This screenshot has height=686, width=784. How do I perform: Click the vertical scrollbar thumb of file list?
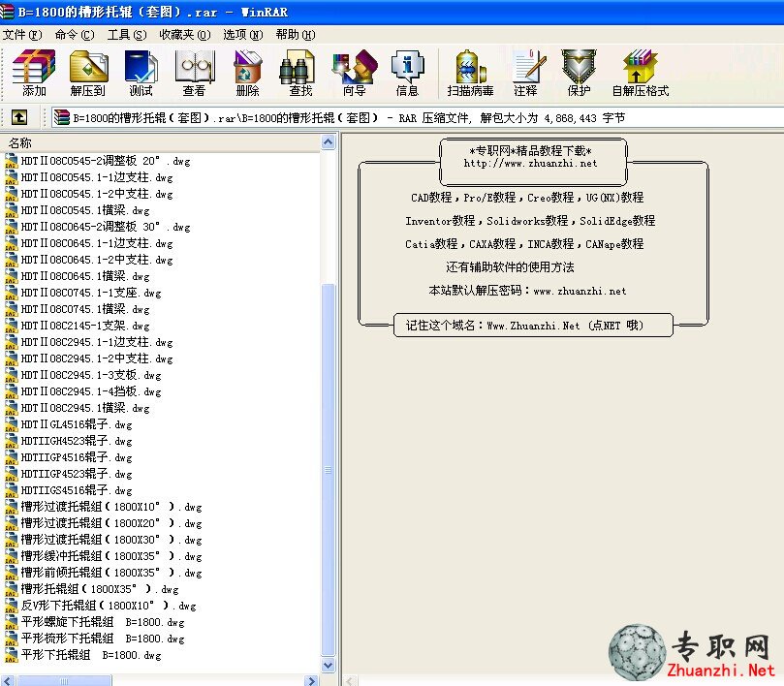[x=328, y=470]
